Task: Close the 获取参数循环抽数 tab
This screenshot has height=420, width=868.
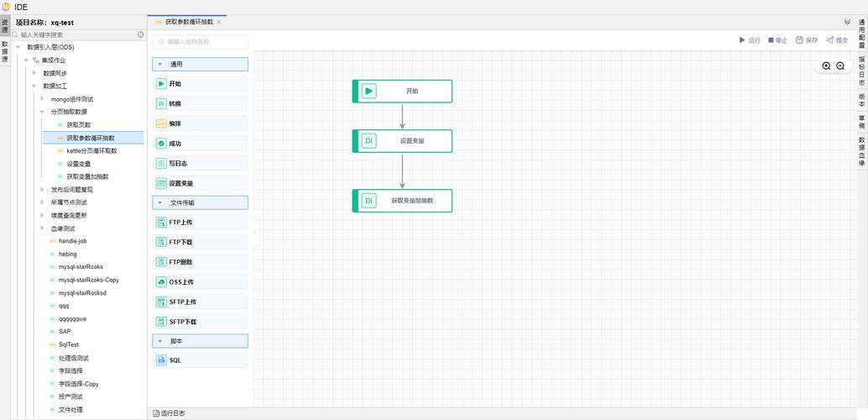Action: tap(219, 22)
